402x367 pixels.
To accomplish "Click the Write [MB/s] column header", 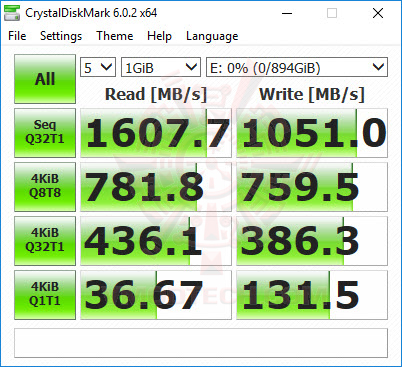I will [312, 94].
